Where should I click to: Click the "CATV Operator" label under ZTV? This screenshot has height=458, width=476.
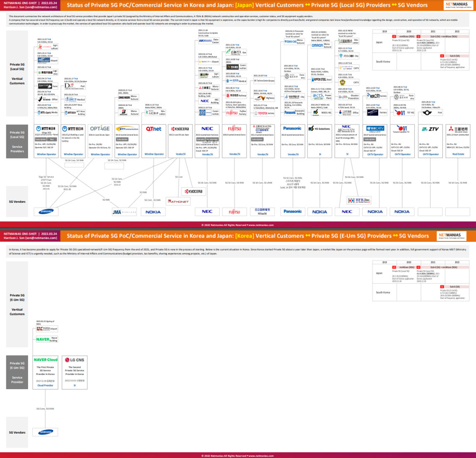[430, 154]
